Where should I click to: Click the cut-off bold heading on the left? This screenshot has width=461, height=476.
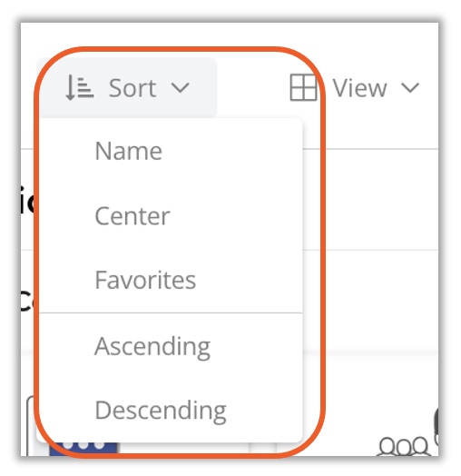[28, 202]
